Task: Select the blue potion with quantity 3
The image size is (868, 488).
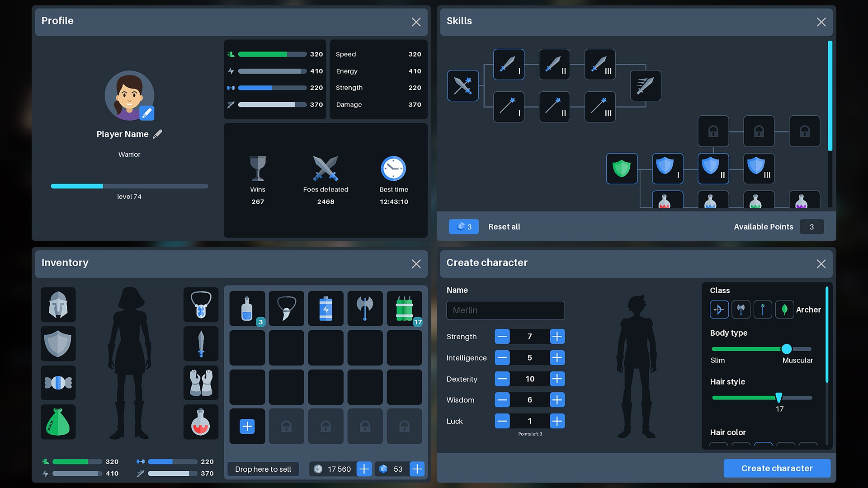Action: point(247,308)
